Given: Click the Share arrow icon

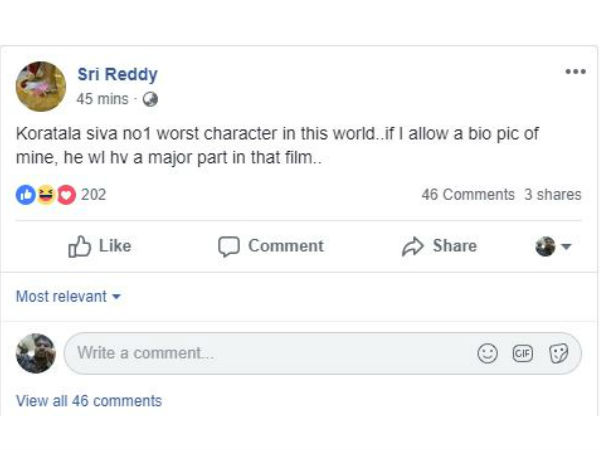Looking at the screenshot, I should point(412,247).
